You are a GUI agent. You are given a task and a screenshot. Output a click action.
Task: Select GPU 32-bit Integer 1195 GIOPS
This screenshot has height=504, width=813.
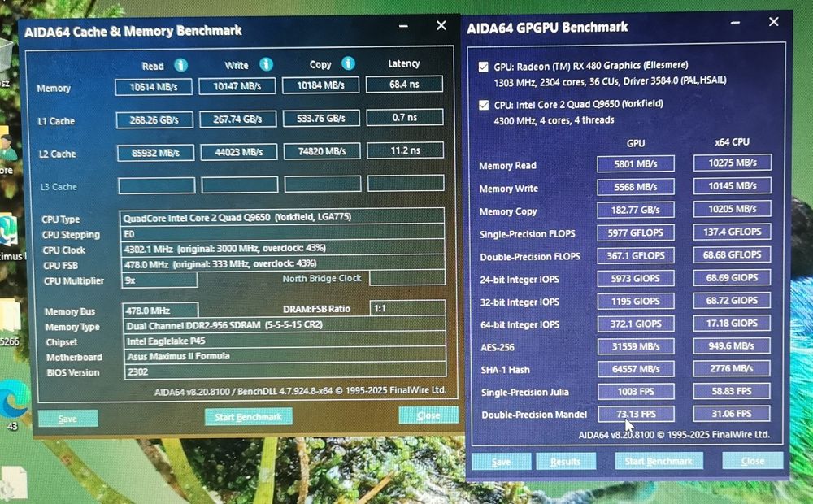click(x=636, y=301)
